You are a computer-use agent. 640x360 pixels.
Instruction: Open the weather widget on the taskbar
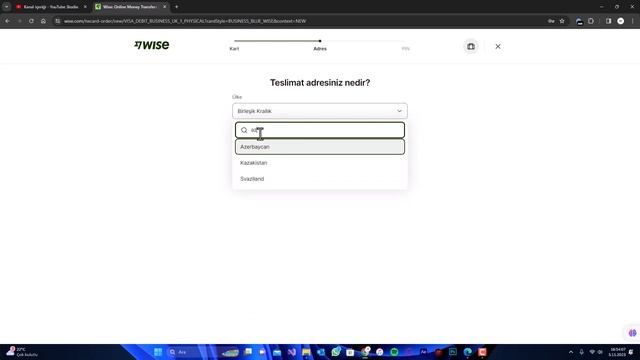point(21,352)
